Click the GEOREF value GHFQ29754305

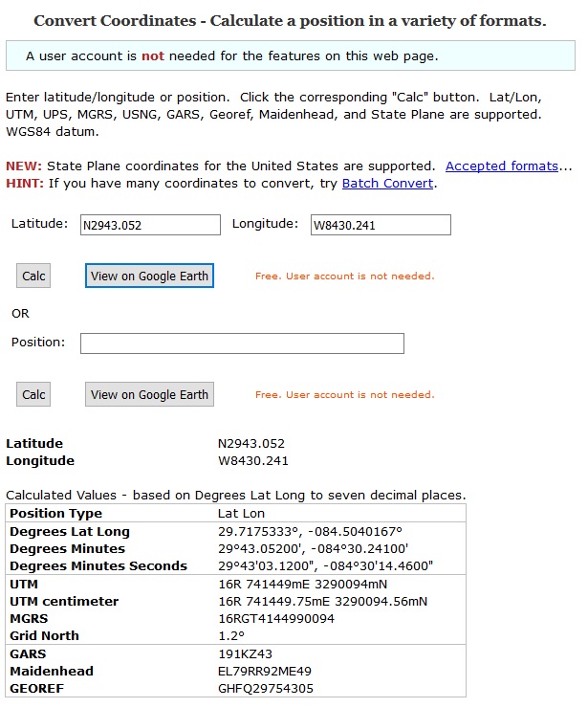266,689
